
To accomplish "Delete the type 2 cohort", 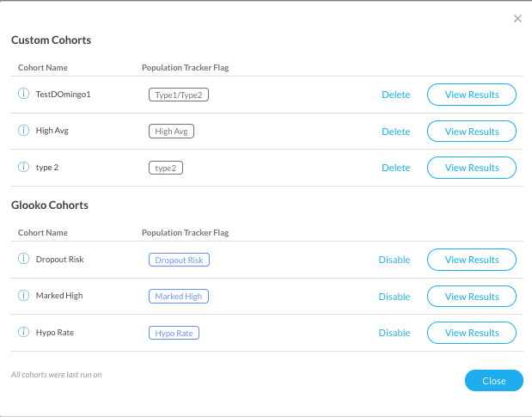I will [395, 168].
